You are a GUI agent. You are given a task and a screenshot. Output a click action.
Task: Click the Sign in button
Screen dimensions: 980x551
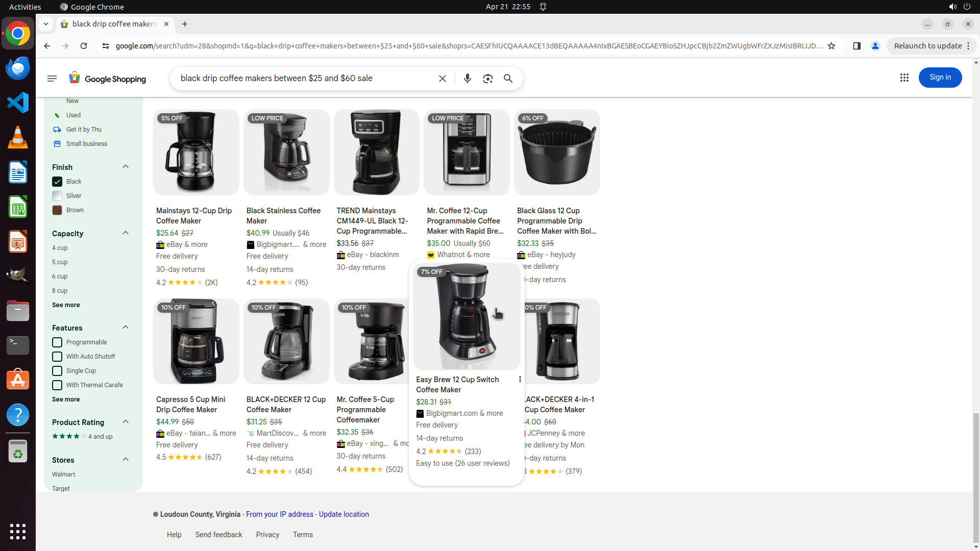click(940, 78)
